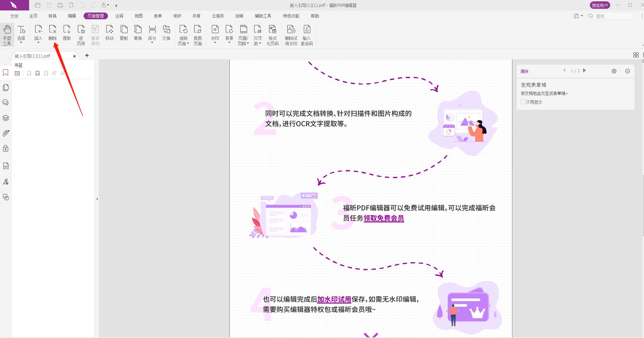Click the 删除 delete pages tool
This screenshot has width=644, height=338.
[x=52, y=34]
